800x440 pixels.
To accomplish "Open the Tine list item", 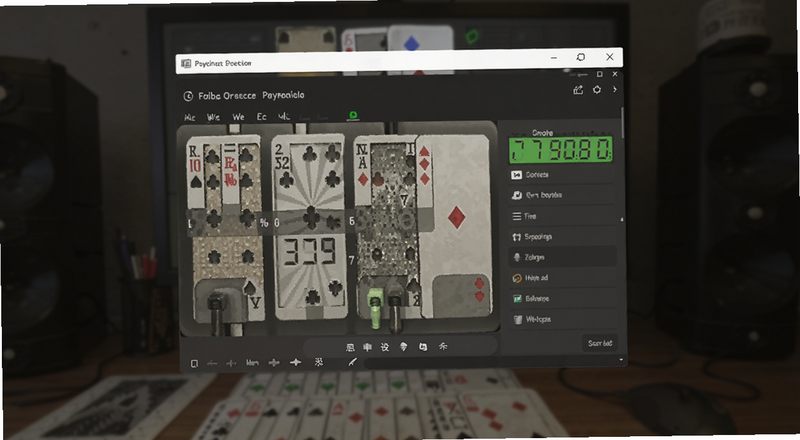I will (x=562, y=216).
